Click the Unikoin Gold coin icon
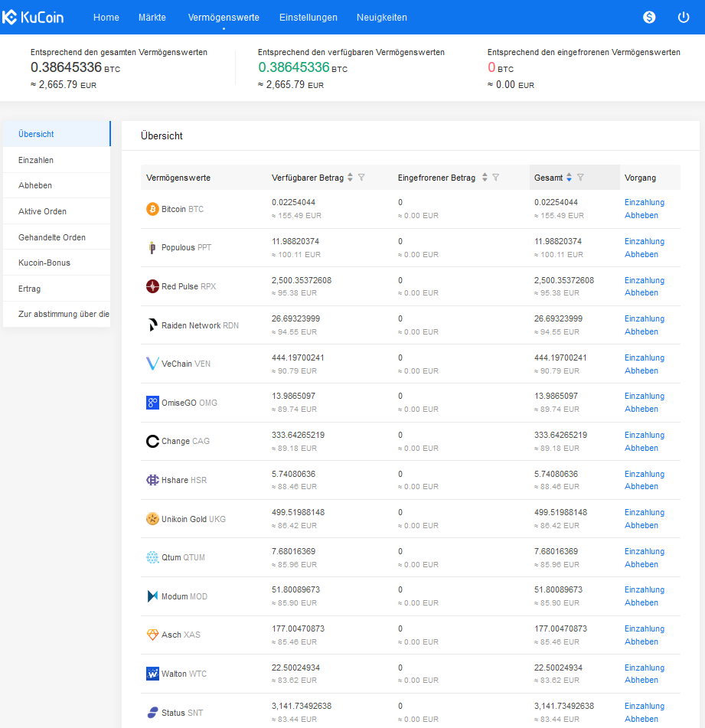The width and height of the screenshot is (705, 728). [x=152, y=518]
